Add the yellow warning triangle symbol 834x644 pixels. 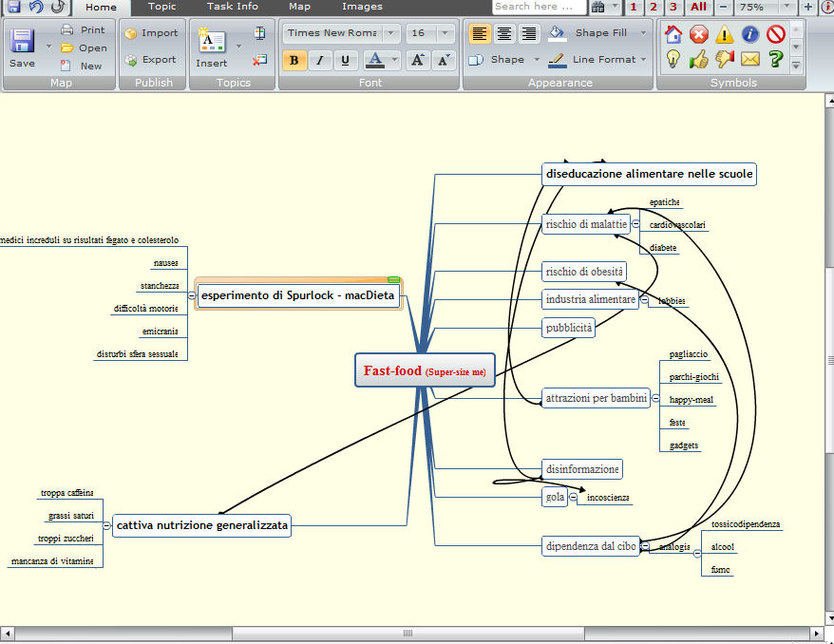click(725, 34)
